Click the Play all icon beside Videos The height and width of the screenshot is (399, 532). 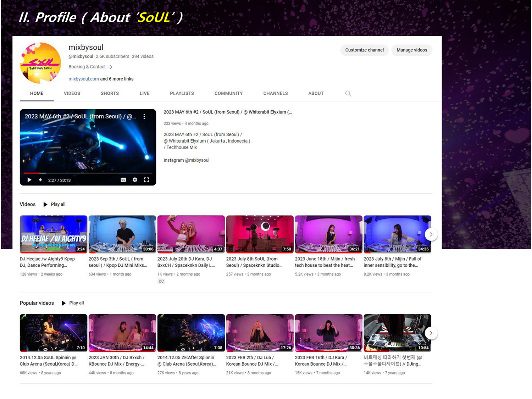click(45, 204)
